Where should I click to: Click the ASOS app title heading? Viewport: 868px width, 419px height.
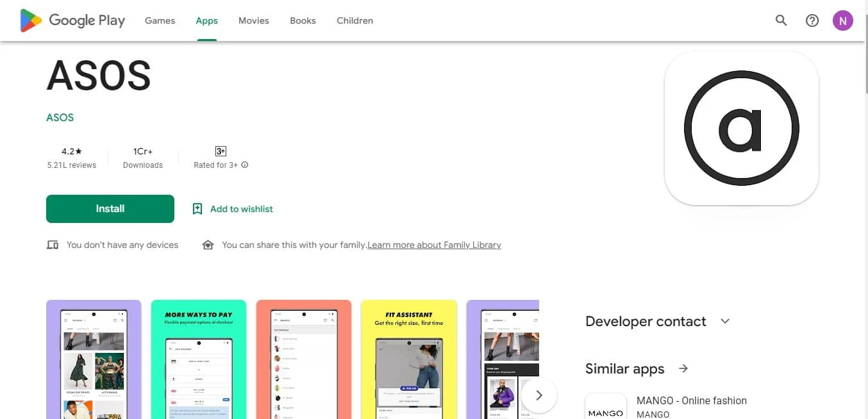click(99, 76)
